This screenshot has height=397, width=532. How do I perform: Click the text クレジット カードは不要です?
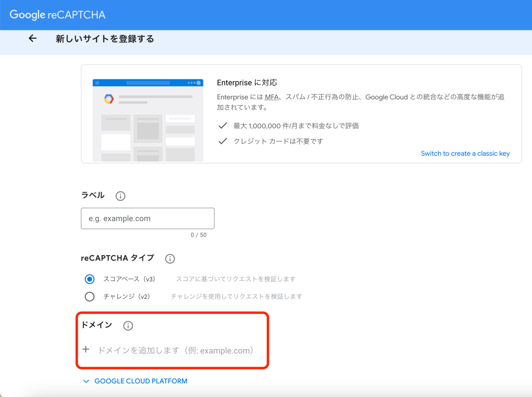pos(278,141)
